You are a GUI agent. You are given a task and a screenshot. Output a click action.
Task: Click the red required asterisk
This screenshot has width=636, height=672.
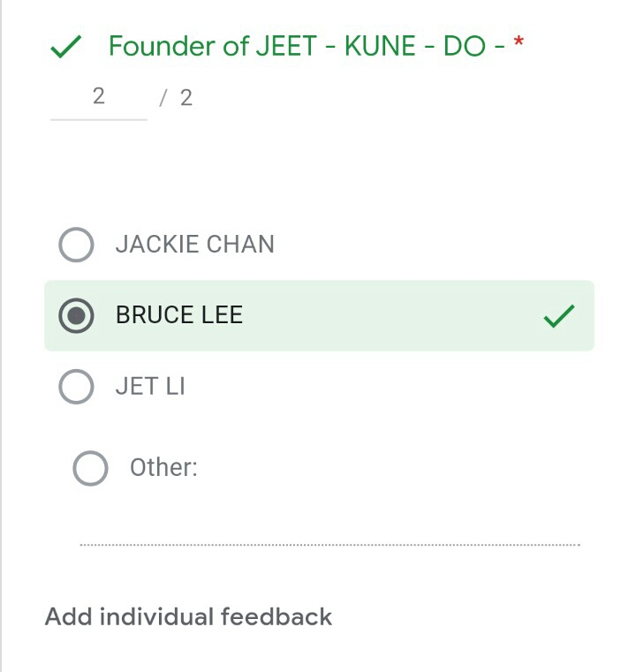[x=519, y=43]
